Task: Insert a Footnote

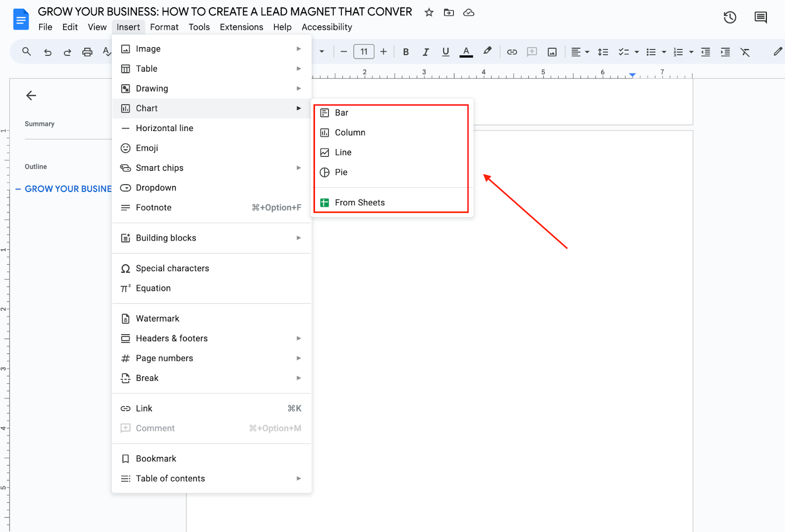Action: tap(211, 208)
